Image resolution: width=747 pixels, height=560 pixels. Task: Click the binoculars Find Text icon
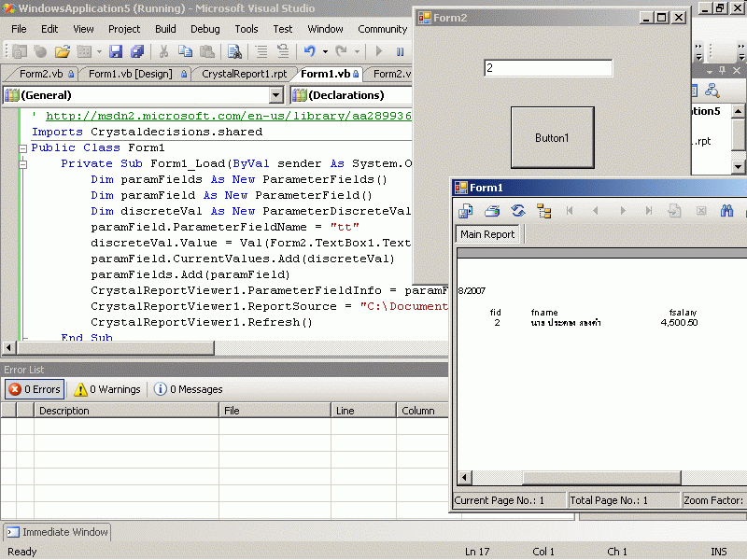pyautogui.click(x=727, y=211)
